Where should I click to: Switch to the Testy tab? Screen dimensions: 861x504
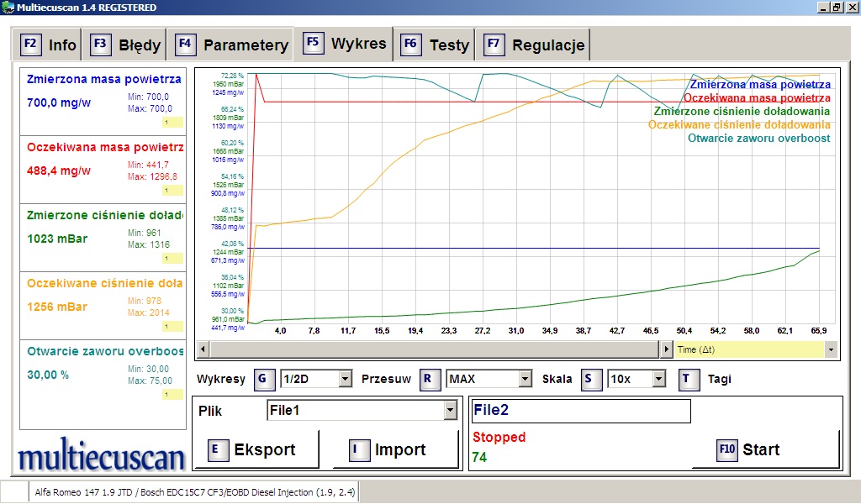point(436,45)
